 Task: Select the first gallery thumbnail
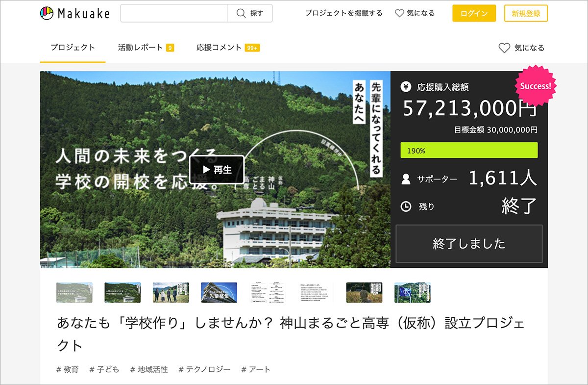pos(74,292)
